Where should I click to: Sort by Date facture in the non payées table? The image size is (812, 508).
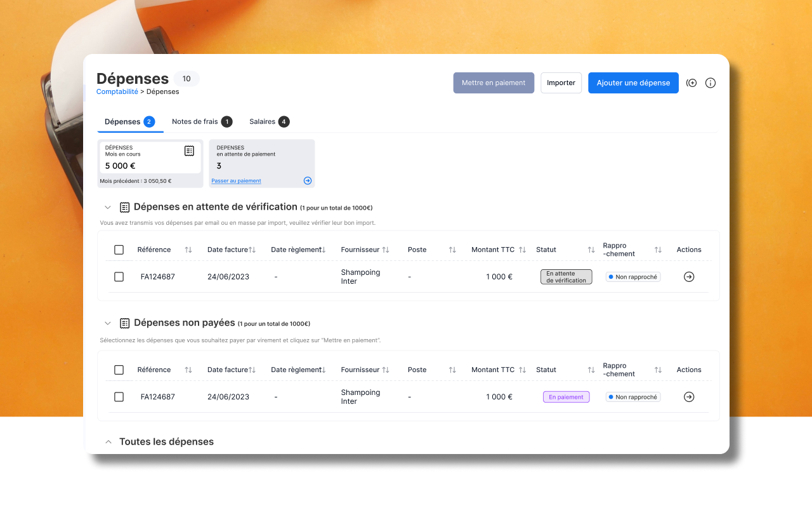252,370
